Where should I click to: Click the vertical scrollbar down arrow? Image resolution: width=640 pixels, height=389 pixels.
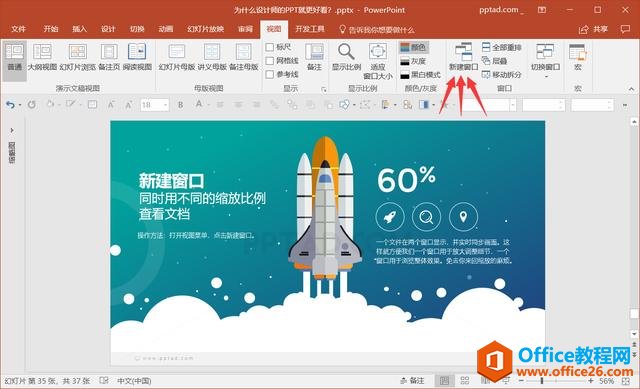(634, 334)
